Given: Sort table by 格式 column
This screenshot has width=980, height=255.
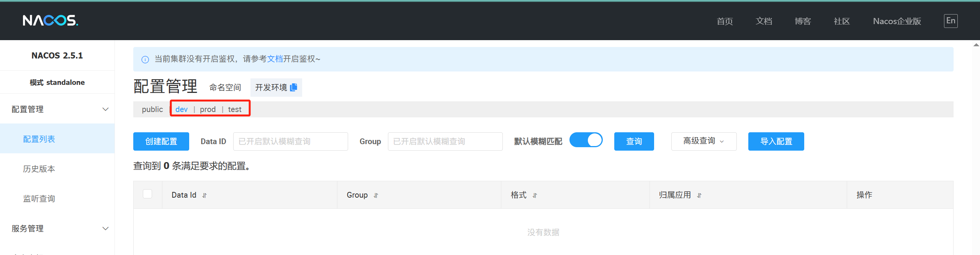Looking at the screenshot, I should point(535,195).
